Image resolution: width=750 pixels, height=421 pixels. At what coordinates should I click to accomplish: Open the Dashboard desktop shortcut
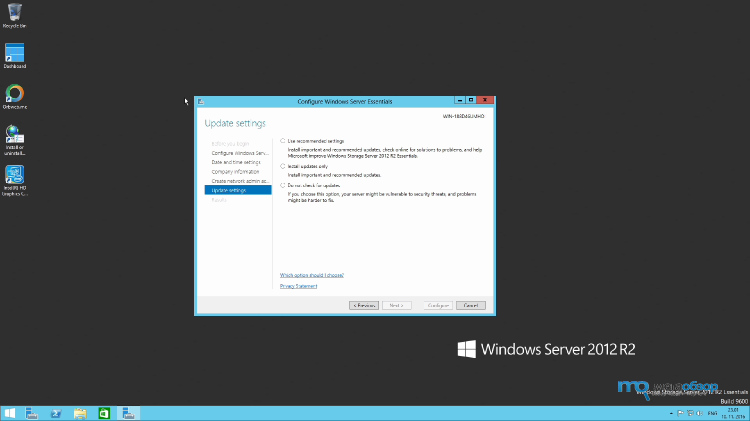click(14, 55)
